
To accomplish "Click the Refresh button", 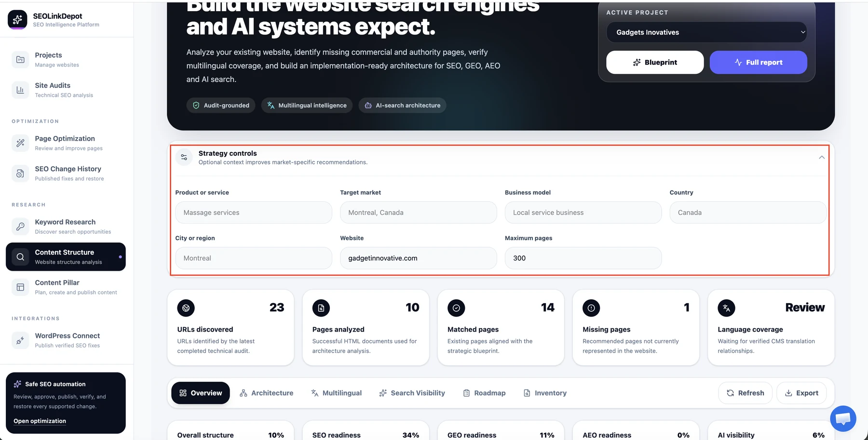I will tap(745, 393).
